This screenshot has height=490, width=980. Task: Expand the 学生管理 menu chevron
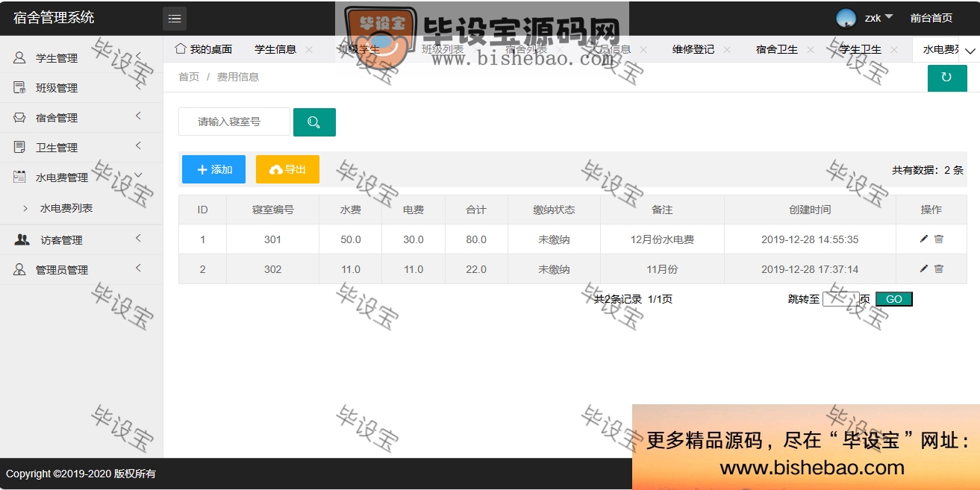[138, 56]
